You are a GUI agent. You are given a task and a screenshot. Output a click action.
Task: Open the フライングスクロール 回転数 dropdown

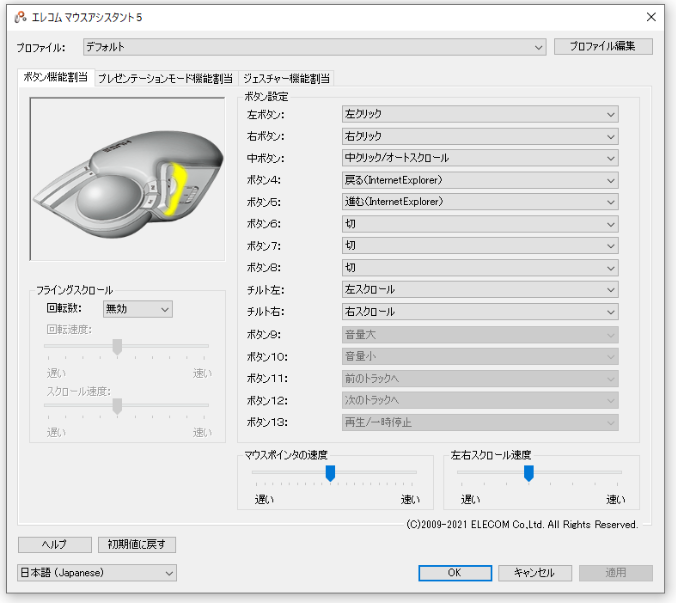click(x=138, y=309)
